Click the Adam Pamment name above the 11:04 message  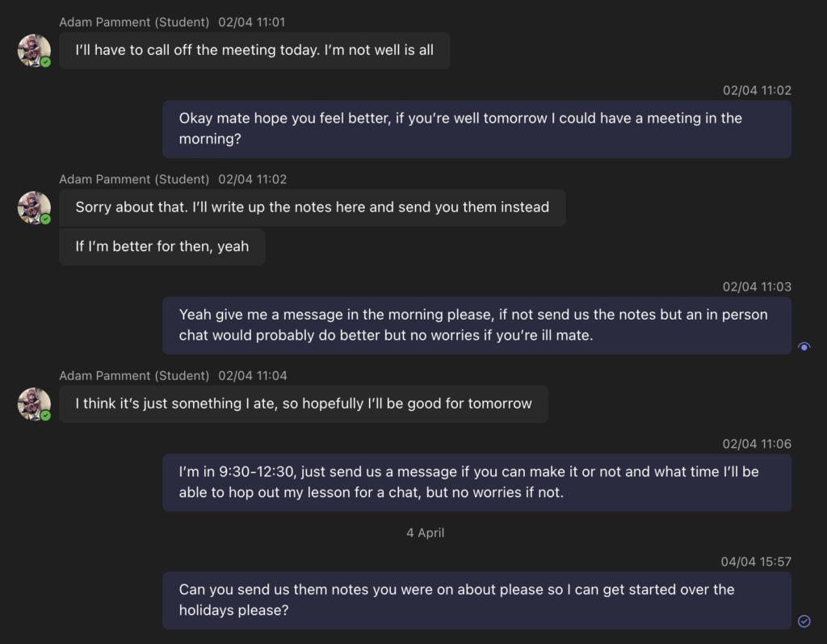134,376
